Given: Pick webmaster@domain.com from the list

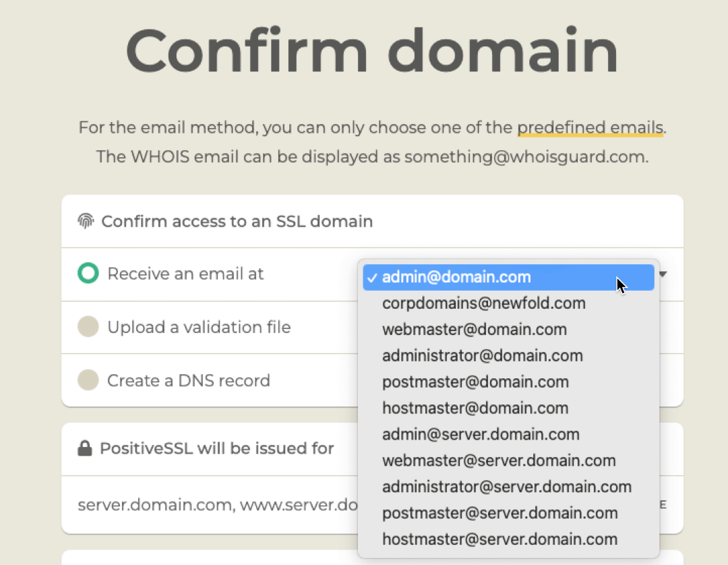Looking at the screenshot, I should point(508,330).
